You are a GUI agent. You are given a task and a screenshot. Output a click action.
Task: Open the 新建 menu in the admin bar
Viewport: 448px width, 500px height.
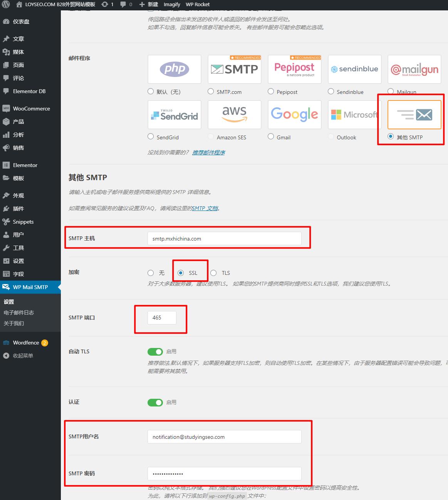[148, 4]
